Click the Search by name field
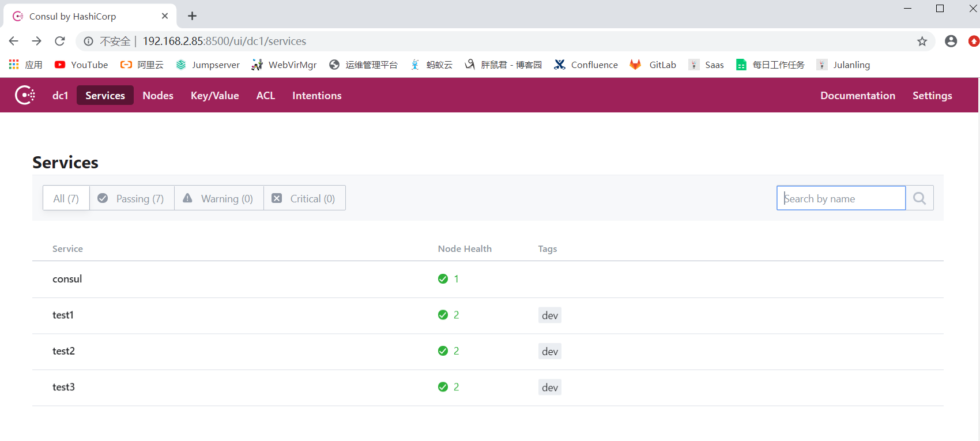980x441 pixels. point(840,198)
